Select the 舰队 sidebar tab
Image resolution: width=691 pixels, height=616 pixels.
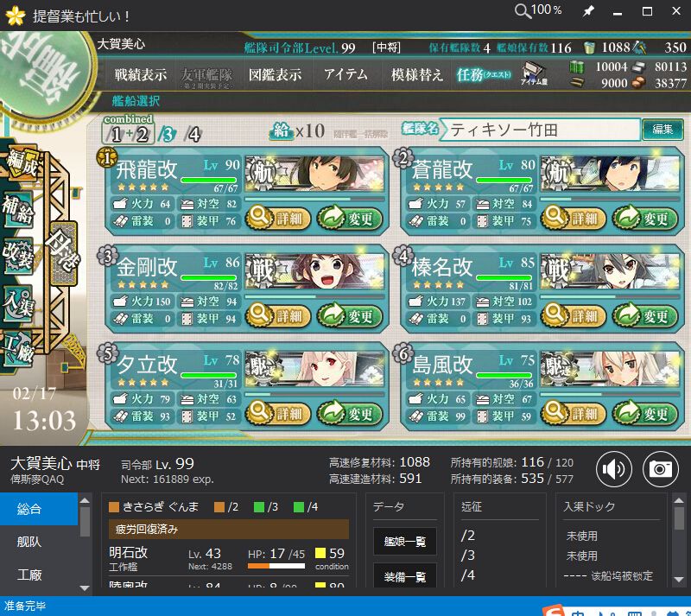(x=39, y=542)
